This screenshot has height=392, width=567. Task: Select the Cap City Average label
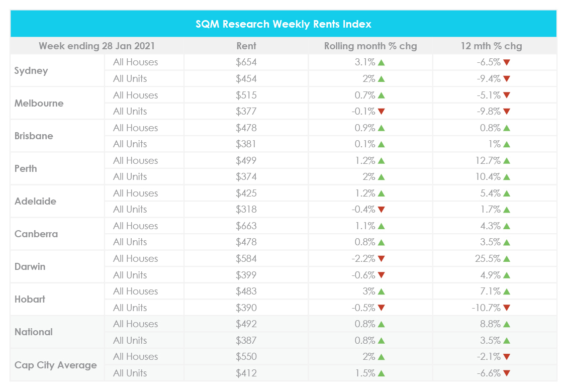coord(56,365)
